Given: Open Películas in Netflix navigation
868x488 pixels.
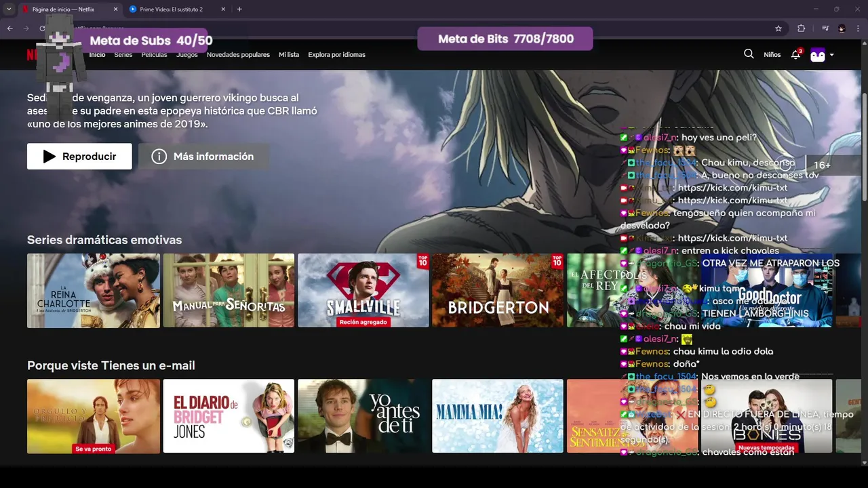Looking at the screenshot, I should [x=154, y=55].
